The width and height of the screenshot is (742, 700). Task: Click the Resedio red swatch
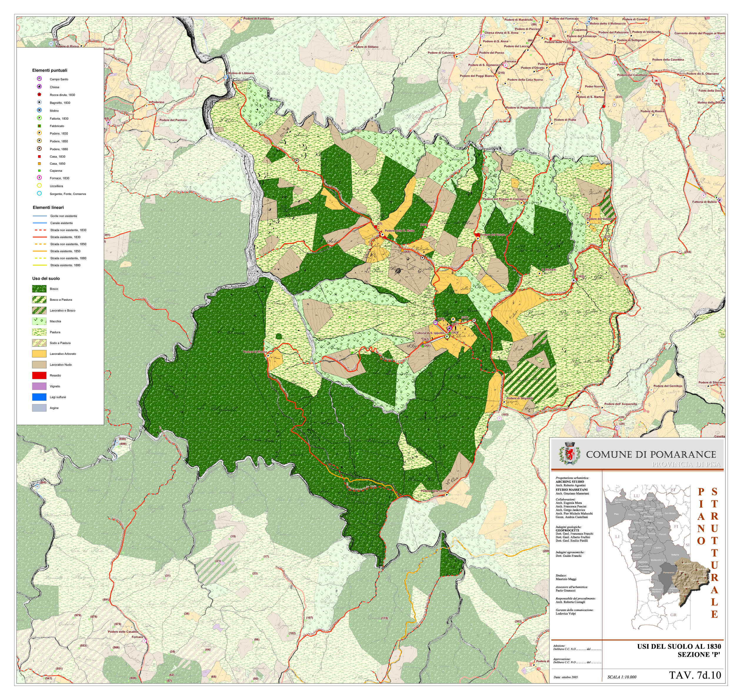coord(39,375)
